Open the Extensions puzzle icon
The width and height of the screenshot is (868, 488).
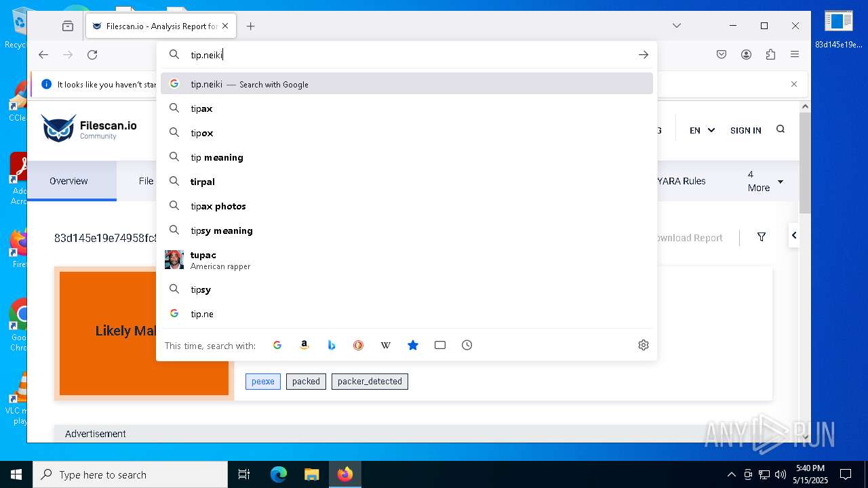pos(770,55)
